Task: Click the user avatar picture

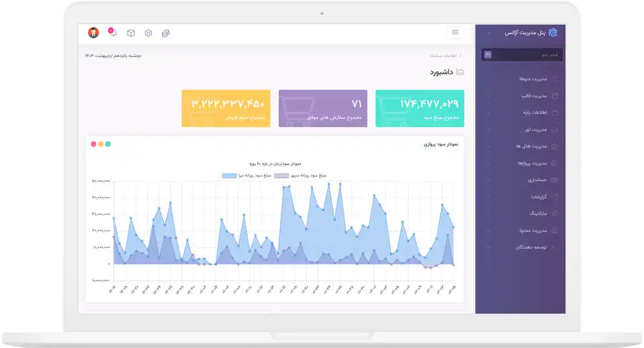Action: (x=93, y=33)
